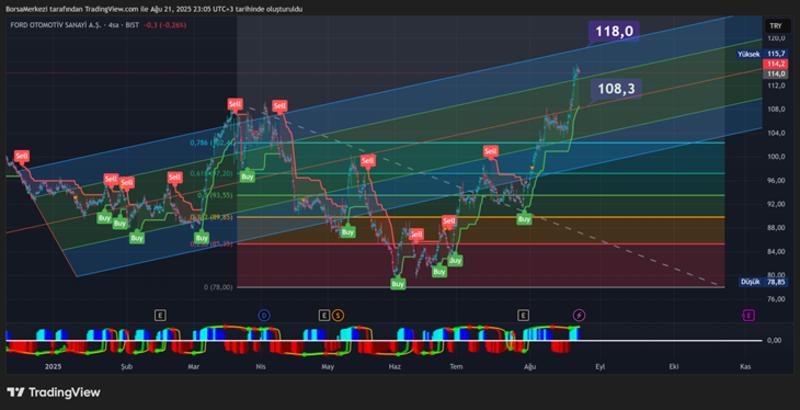Click the BorsaMerkezi creation caption text
The image size is (800, 410).
(154, 9)
